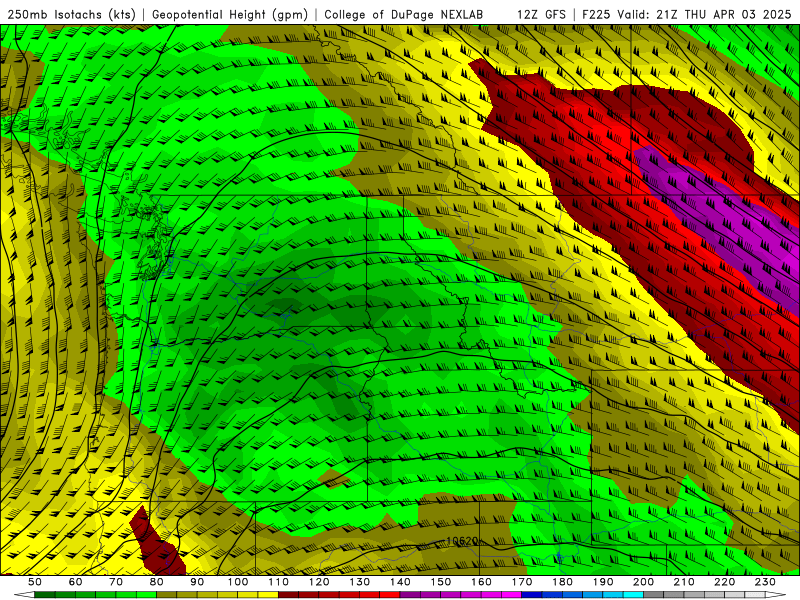This screenshot has width=800, height=600.
Task: Click the 90 kt value on the color scale
Action: (197, 582)
